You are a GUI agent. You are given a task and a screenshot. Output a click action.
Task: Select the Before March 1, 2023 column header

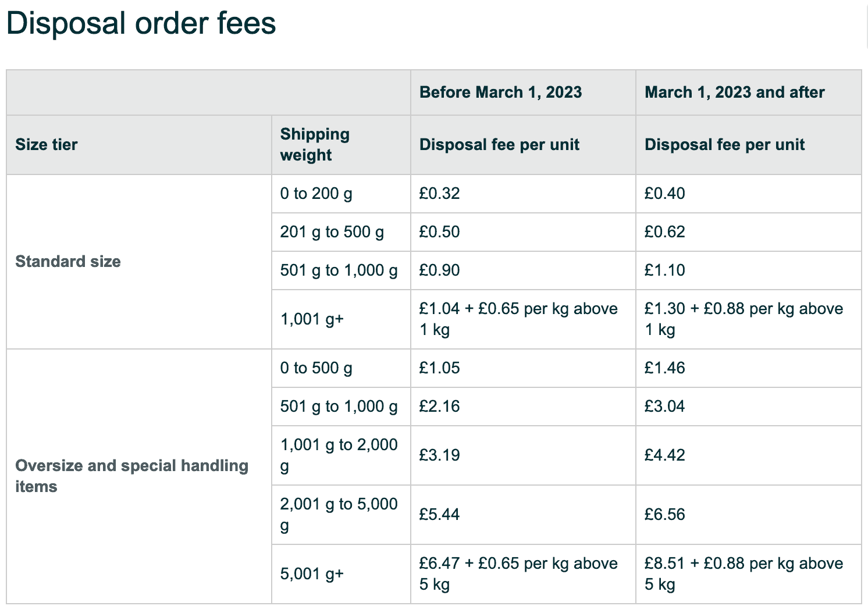point(500,92)
